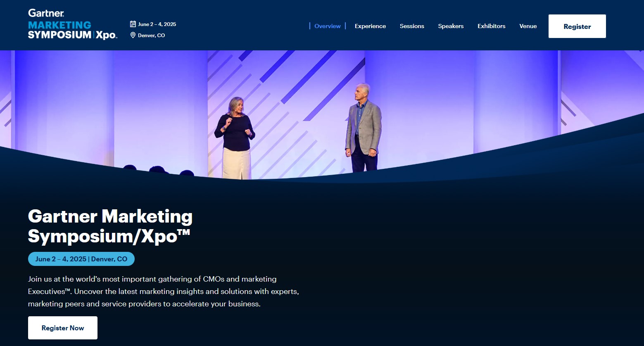
Task: Open the Overview nav item
Action: coord(328,26)
